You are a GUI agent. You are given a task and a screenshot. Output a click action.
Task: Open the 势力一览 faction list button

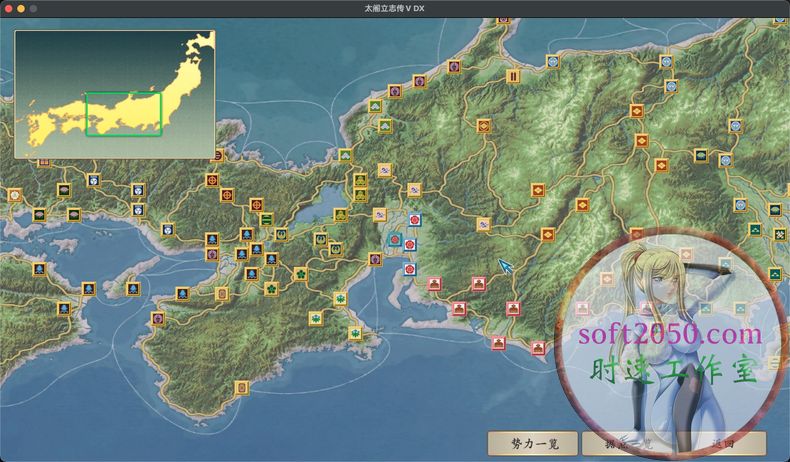528,443
